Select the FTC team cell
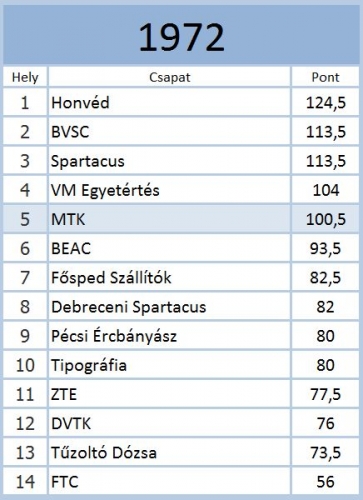 click(x=169, y=482)
